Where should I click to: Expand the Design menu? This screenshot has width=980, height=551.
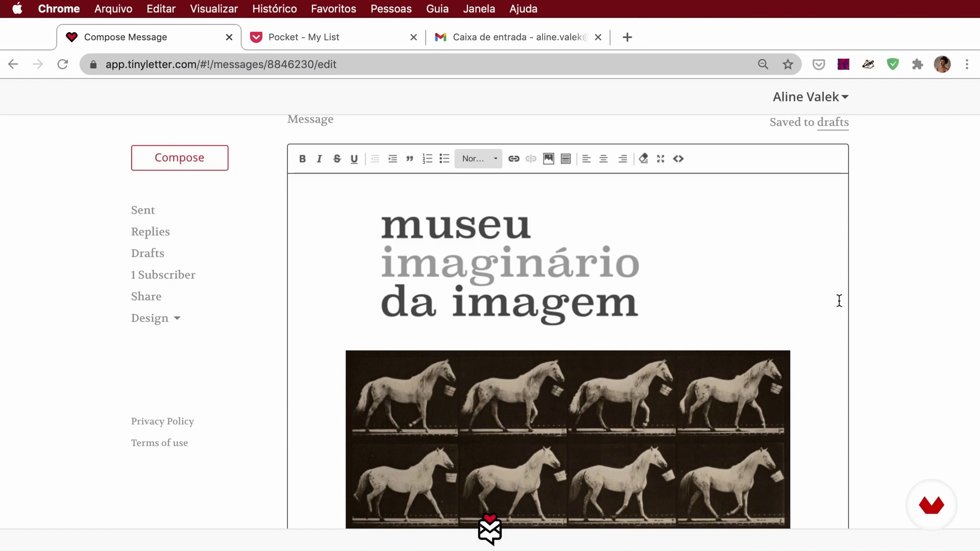[156, 318]
